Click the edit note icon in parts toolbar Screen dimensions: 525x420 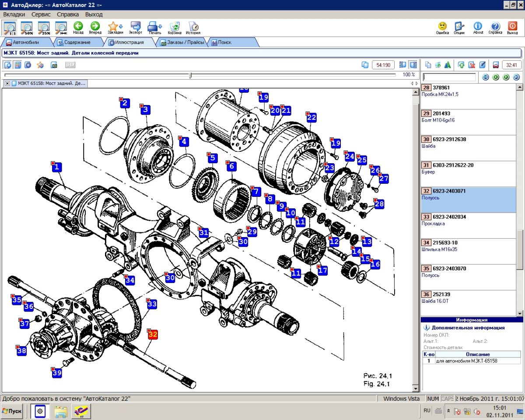pos(483,65)
